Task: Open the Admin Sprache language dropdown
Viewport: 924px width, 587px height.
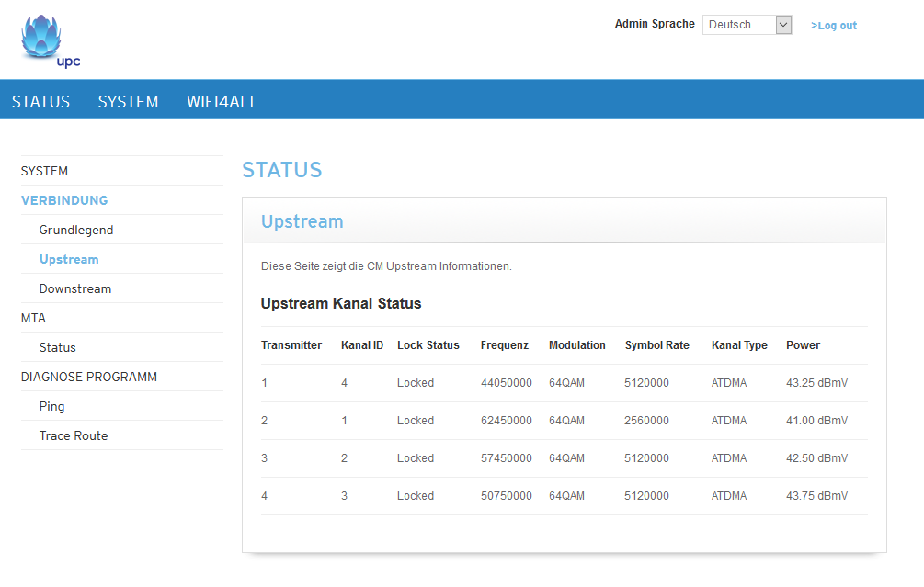Action: (747, 25)
